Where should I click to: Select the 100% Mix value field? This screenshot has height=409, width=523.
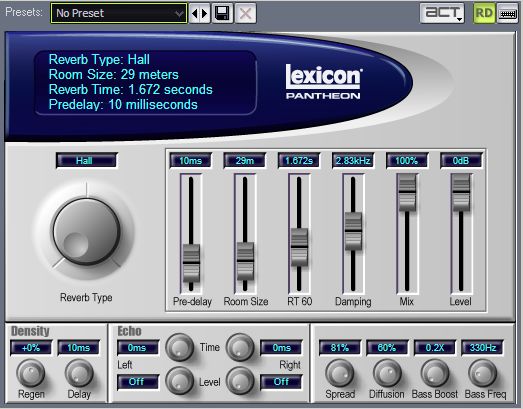407,160
